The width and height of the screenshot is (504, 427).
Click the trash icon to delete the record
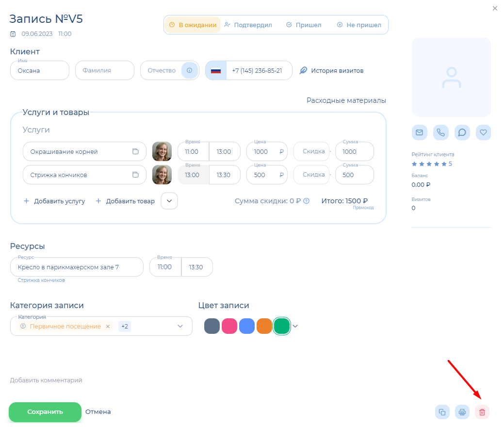pos(482,412)
